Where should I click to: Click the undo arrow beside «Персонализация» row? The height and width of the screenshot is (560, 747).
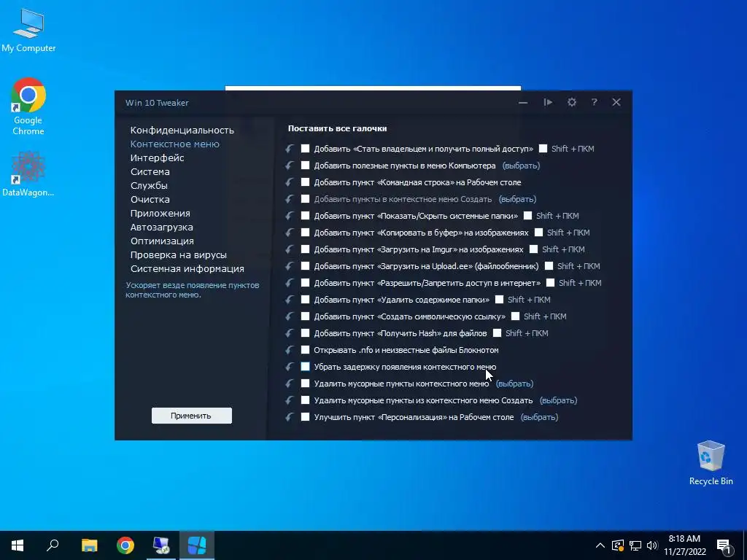point(289,416)
